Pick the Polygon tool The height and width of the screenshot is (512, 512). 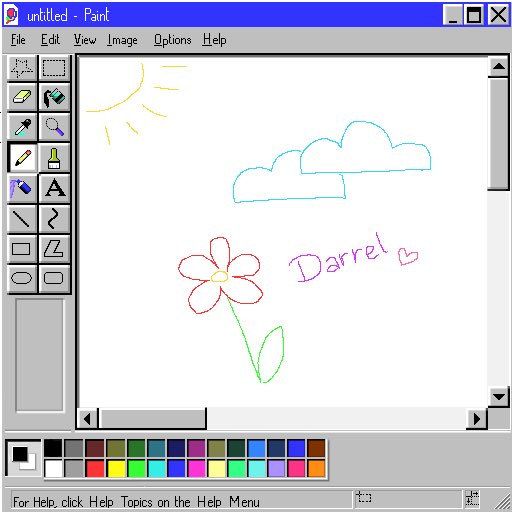54,249
